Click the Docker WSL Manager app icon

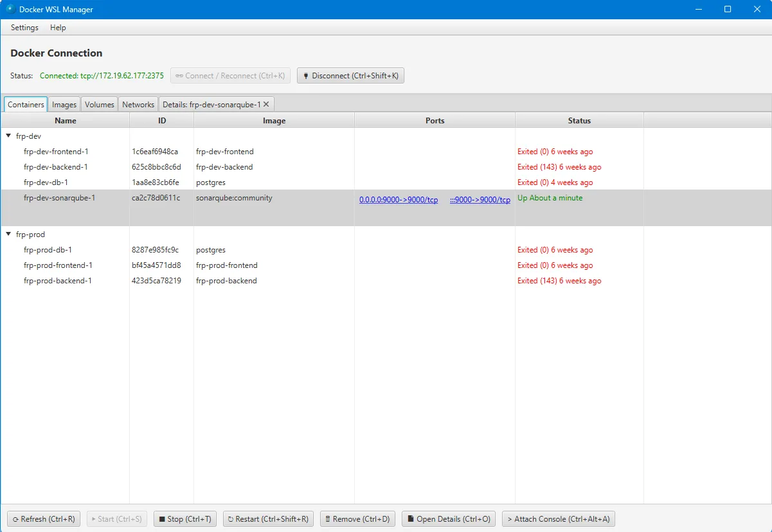coord(11,9)
